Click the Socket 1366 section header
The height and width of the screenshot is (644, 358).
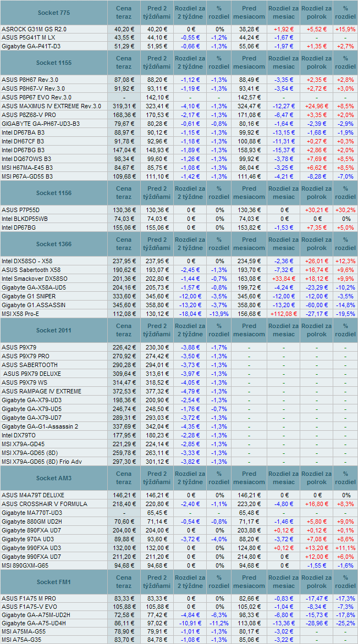tap(54, 244)
